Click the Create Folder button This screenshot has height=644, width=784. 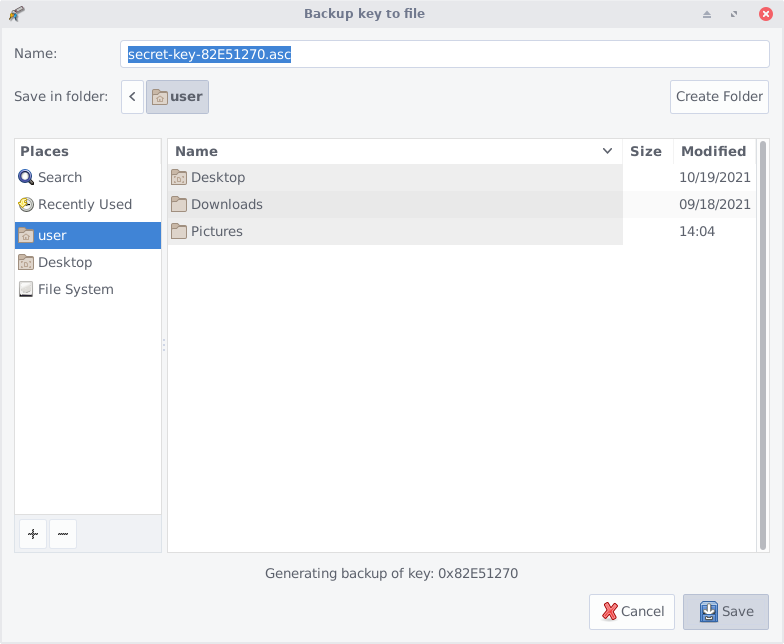coord(719,97)
